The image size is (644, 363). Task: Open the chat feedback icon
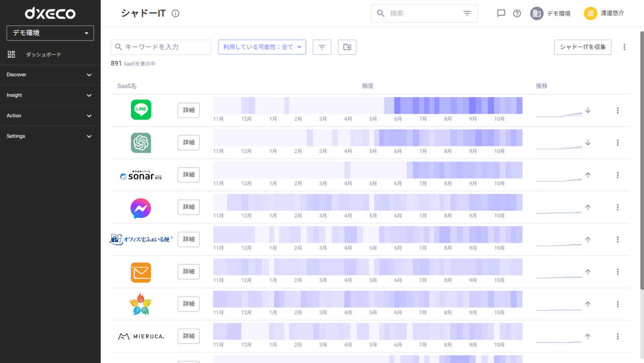coord(501,14)
